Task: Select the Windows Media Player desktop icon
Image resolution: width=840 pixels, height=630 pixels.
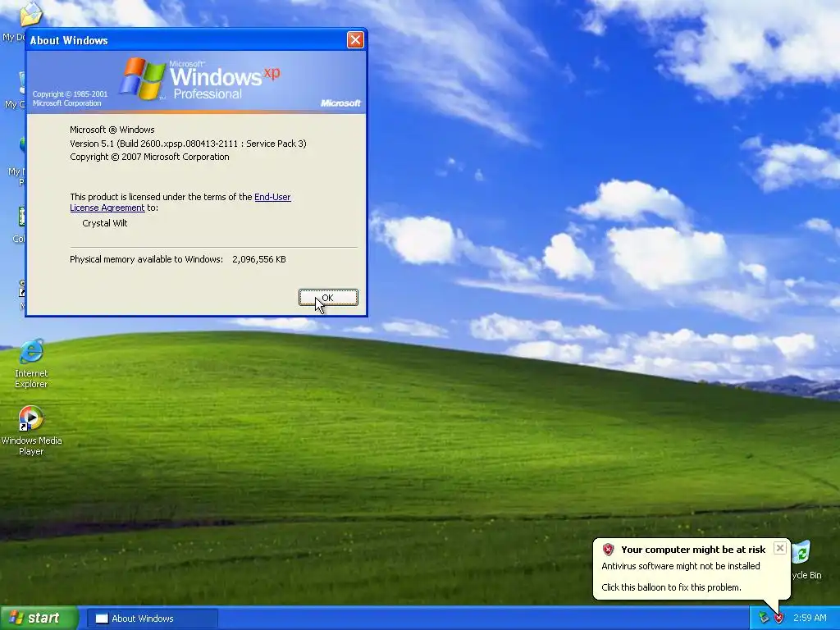Action: point(31,431)
